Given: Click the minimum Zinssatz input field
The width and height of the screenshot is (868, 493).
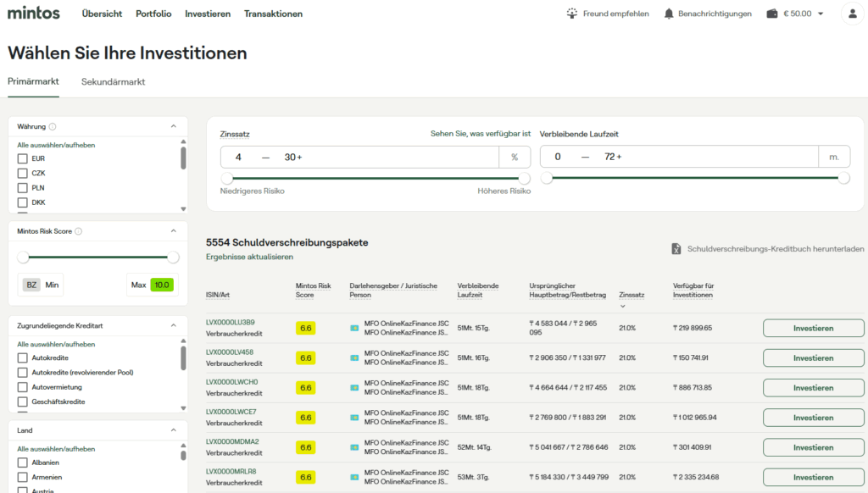Looking at the screenshot, I should click(239, 157).
